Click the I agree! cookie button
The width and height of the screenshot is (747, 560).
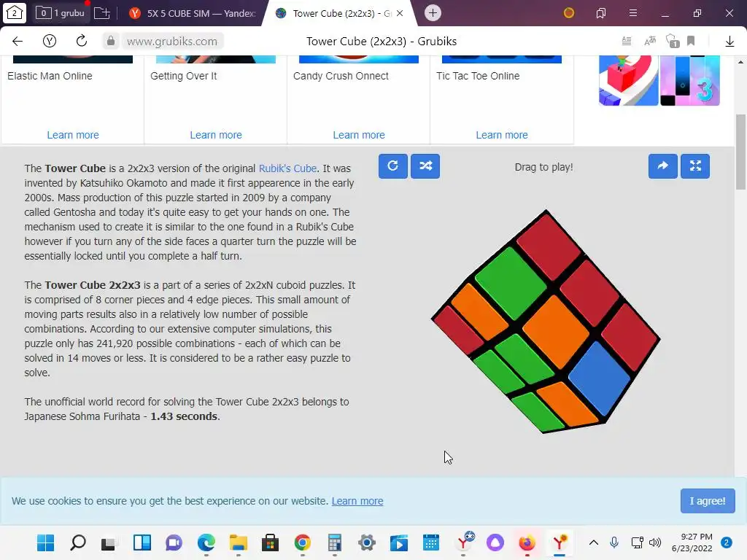(708, 501)
